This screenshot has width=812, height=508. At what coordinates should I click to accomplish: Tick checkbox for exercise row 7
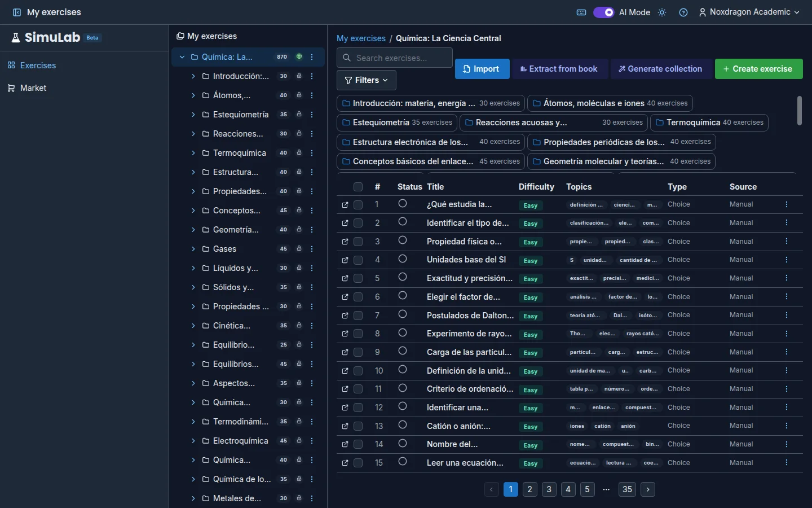(x=358, y=316)
